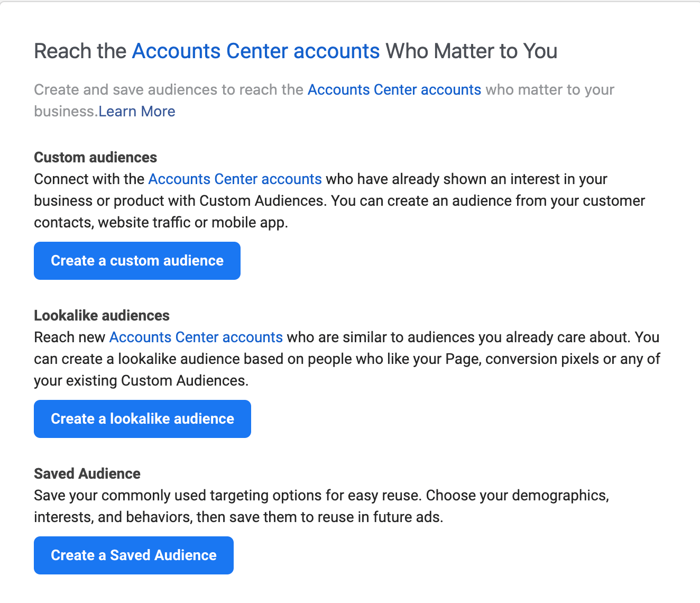Click the Create a custom audience button
The image size is (700, 603).
coord(137,261)
